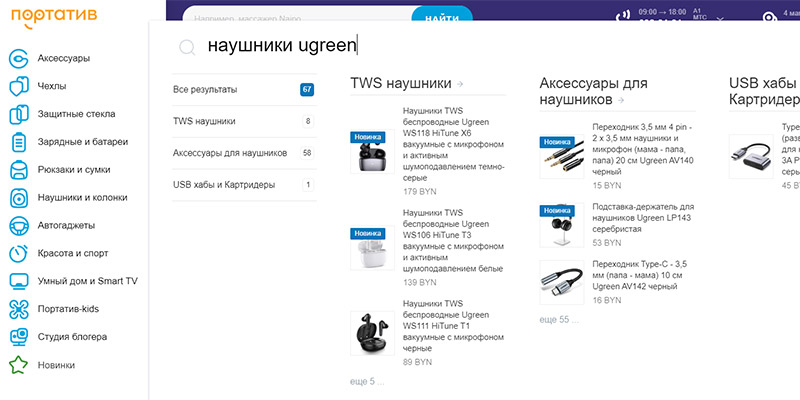Open the Аксессуары category icon

pyautogui.click(x=18, y=59)
